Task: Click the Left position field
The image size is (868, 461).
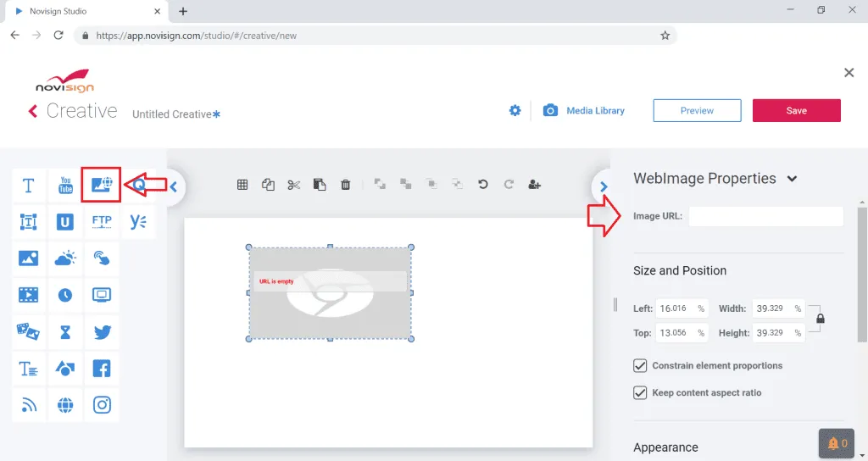Action: tap(682, 308)
